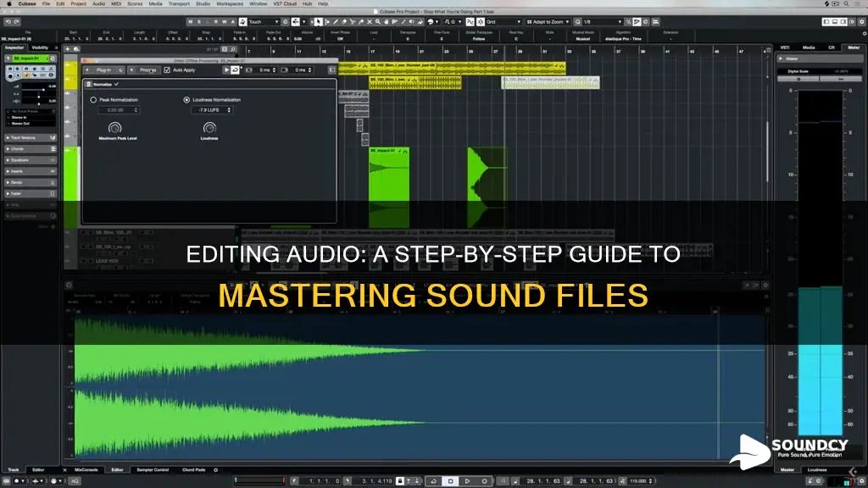This screenshot has width=868, height=488.
Task: Expand the Chords inspector section
Action: pyautogui.click(x=31, y=149)
